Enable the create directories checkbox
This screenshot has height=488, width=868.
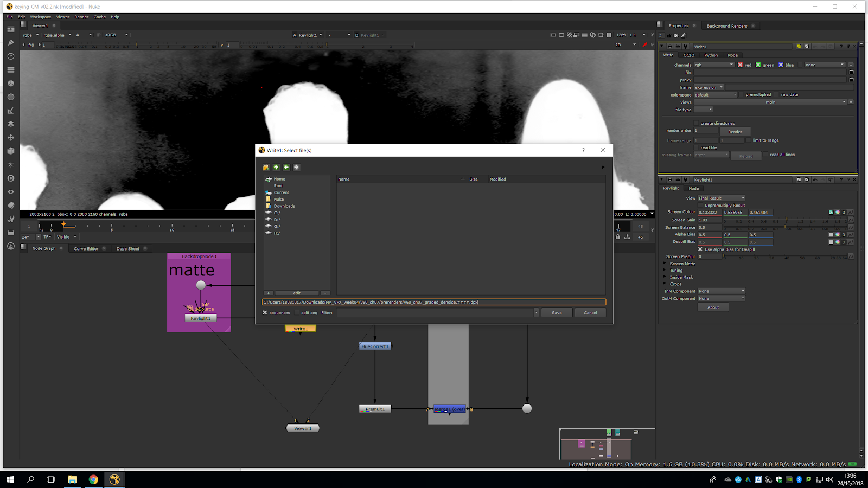click(697, 123)
